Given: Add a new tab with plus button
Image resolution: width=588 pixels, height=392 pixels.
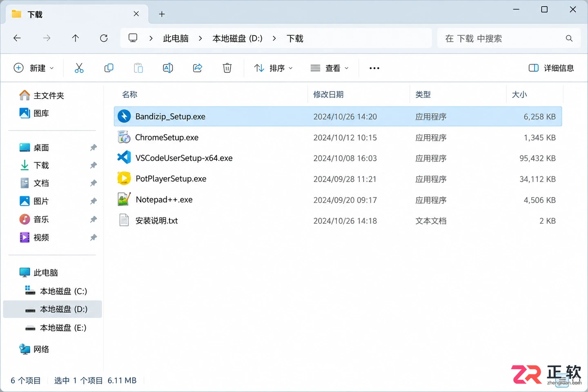Looking at the screenshot, I should [x=162, y=14].
